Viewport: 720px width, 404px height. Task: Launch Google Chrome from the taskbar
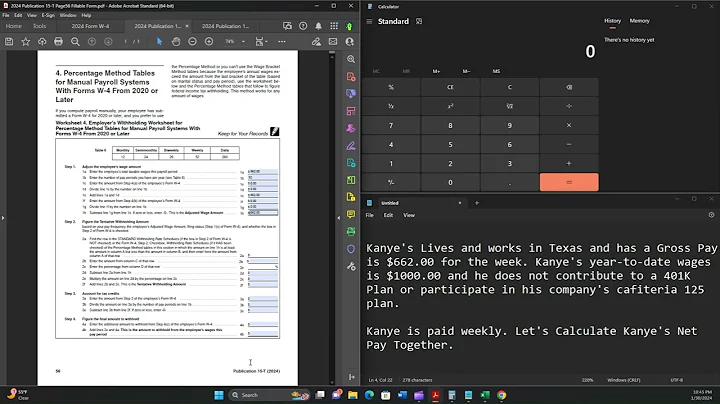(x=501, y=395)
